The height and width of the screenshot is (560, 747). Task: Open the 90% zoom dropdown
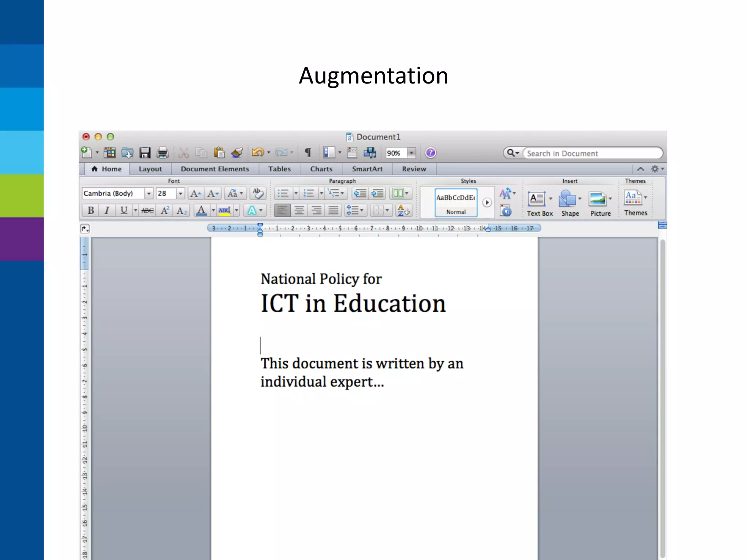pos(411,153)
